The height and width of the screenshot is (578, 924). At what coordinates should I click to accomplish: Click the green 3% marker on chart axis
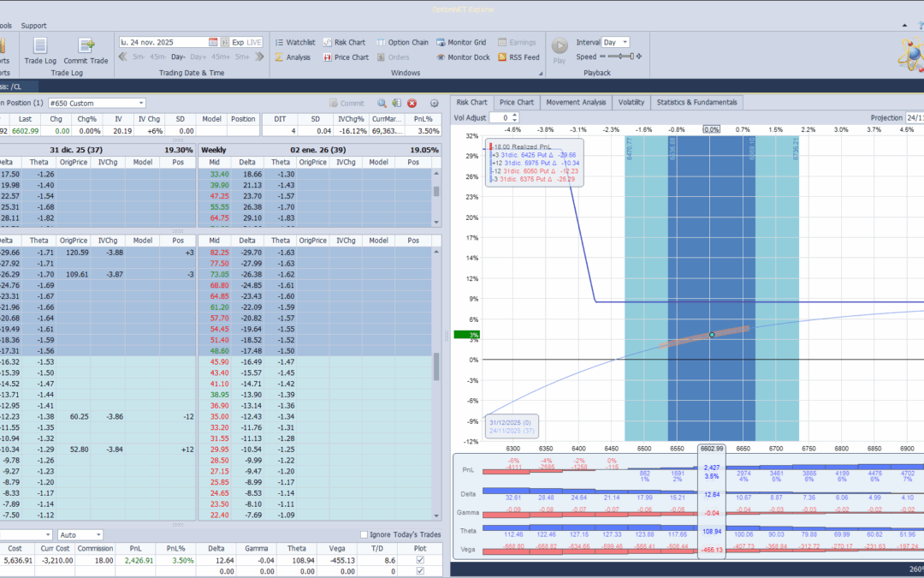467,335
